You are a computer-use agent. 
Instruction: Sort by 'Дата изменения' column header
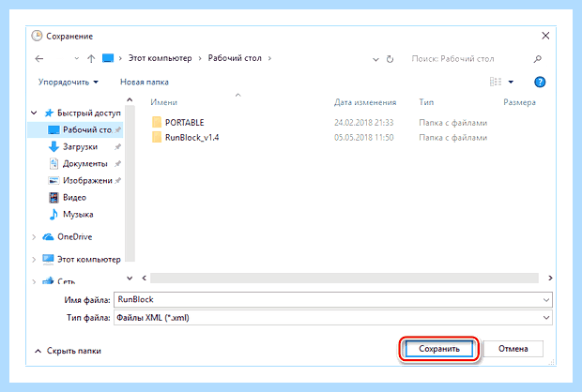[x=365, y=102]
